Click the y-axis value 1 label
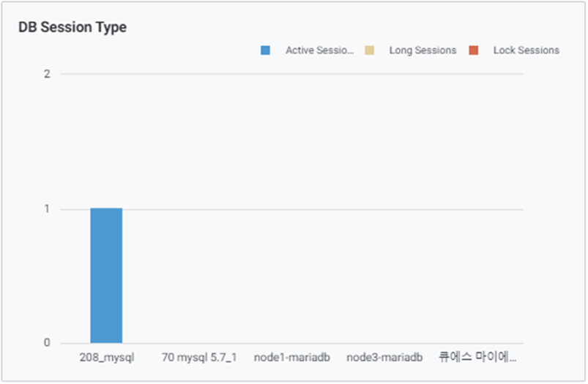 point(47,208)
